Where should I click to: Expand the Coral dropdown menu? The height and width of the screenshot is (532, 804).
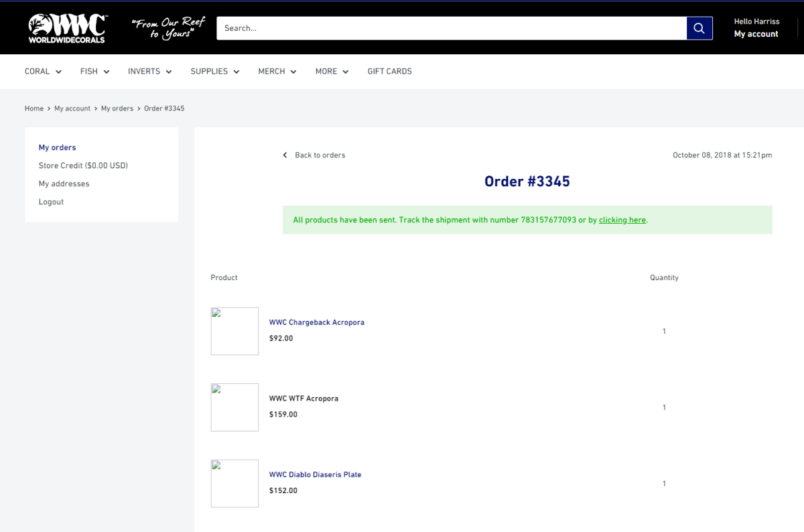[x=43, y=71]
